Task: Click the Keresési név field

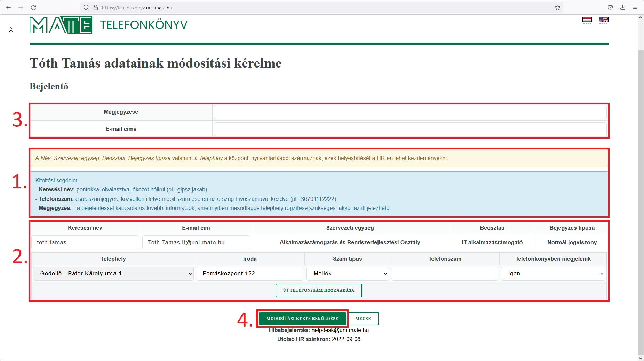Action: [x=85, y=242]
